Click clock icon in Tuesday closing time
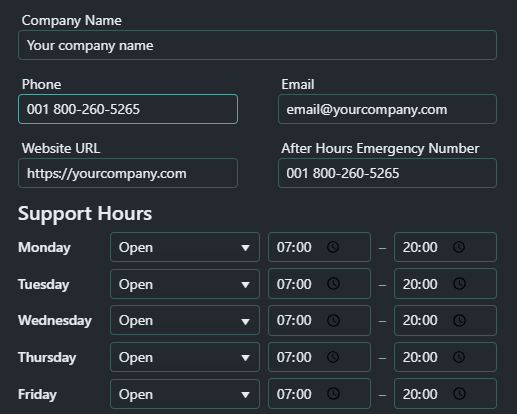 (x=459, y=284)
